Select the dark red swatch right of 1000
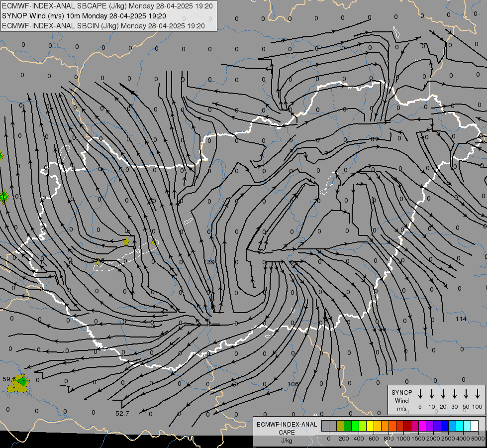 tap(407, 426)
